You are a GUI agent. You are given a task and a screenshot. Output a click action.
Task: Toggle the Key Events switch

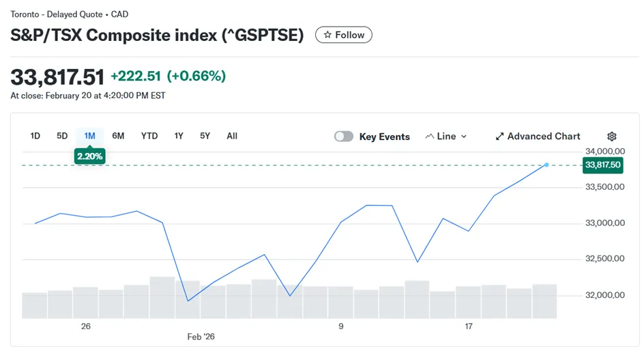tap(344, 137)
